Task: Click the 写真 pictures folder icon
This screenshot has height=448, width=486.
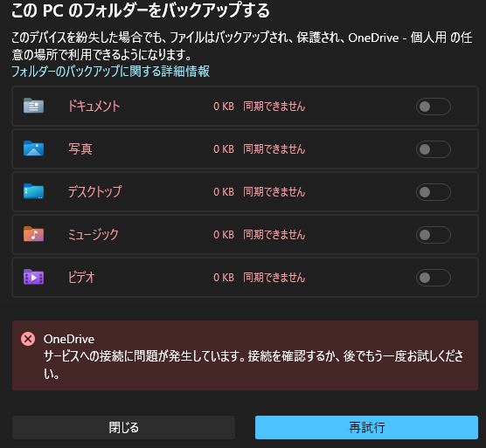Action: (x=33, y=148)
